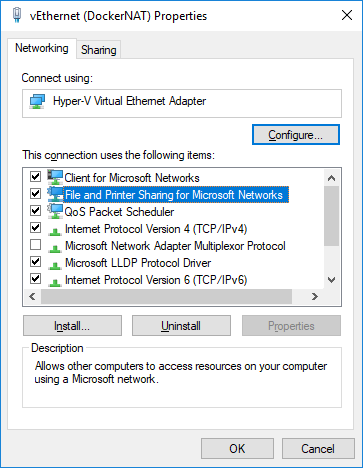This screenshot has width=363, height=468.
Task: Switch to the Sharing tab
Action: [99, 50]
